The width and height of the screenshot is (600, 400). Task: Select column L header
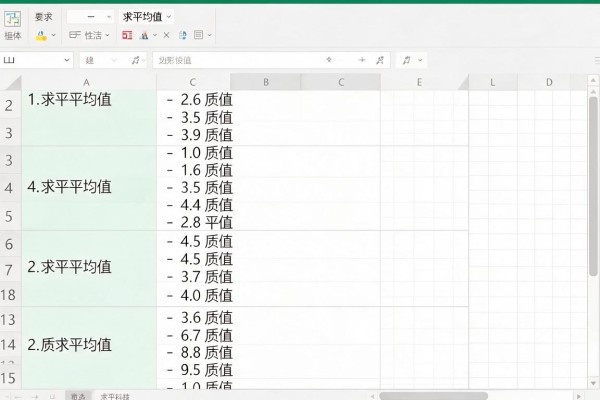click(x=492, y=82)
